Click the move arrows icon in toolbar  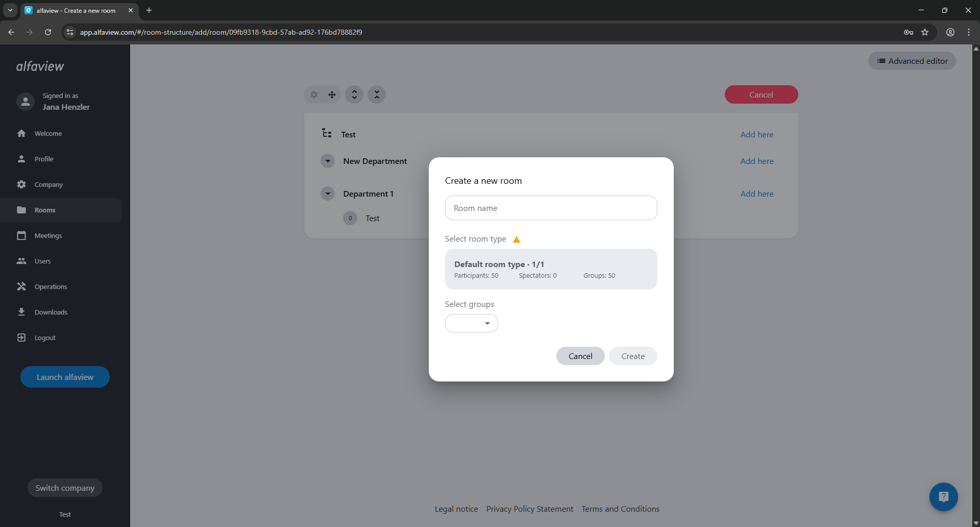(332, 95)
